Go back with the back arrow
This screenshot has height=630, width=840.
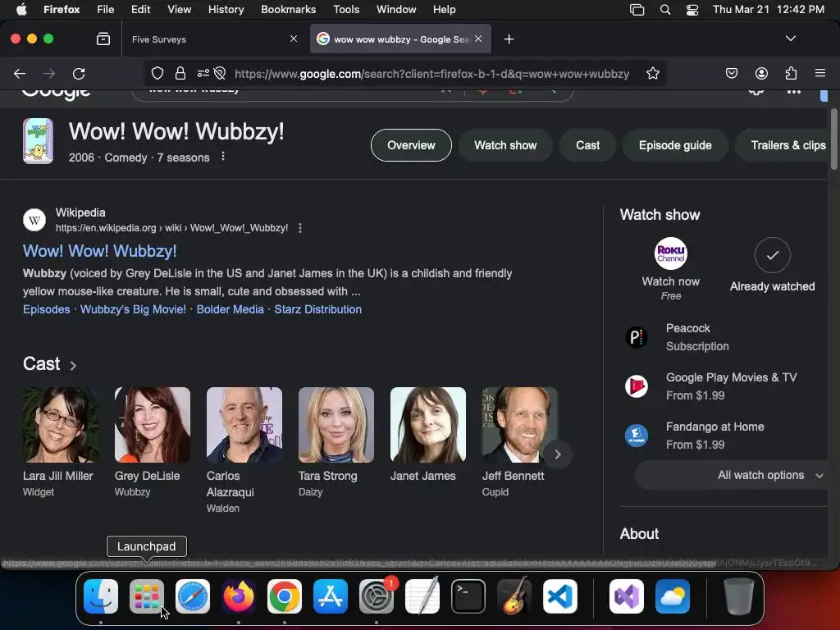coord(20,73)
